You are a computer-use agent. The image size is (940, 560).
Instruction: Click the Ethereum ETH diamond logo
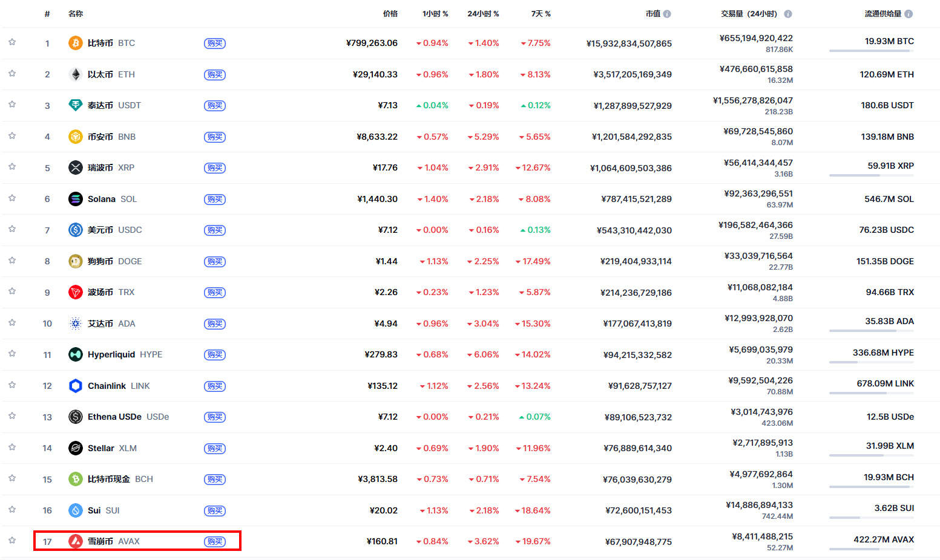coord(75,74)
